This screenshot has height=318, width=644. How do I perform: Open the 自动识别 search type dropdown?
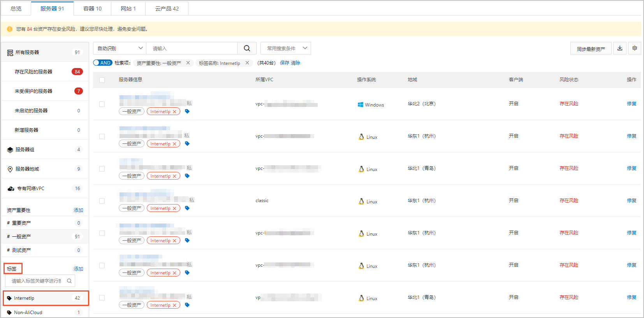(120, 48)
